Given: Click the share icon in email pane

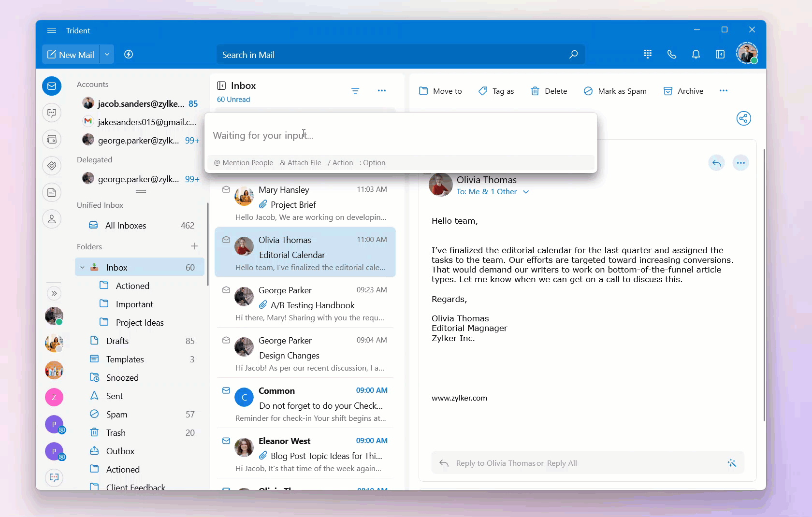Looking at the screenshot, I should coord(743,118).
